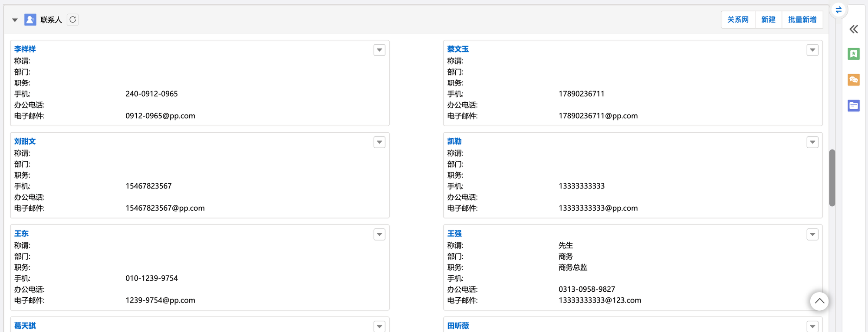Open the orange WeChat chat icon
This screenshot has height=332, width=868.
854,80
